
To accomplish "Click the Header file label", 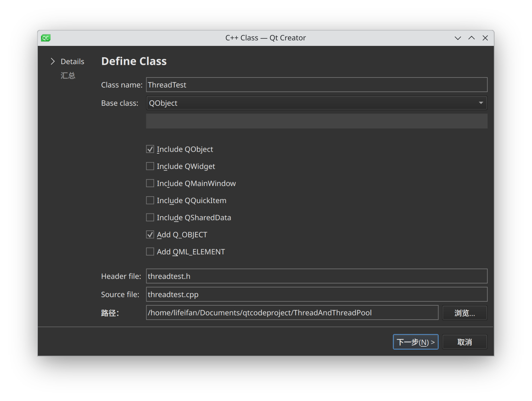I will pos(121,276).
